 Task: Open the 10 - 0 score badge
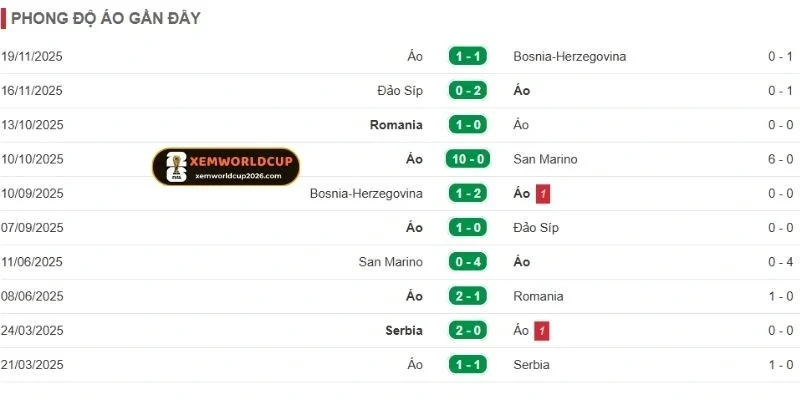coord(467,159)
